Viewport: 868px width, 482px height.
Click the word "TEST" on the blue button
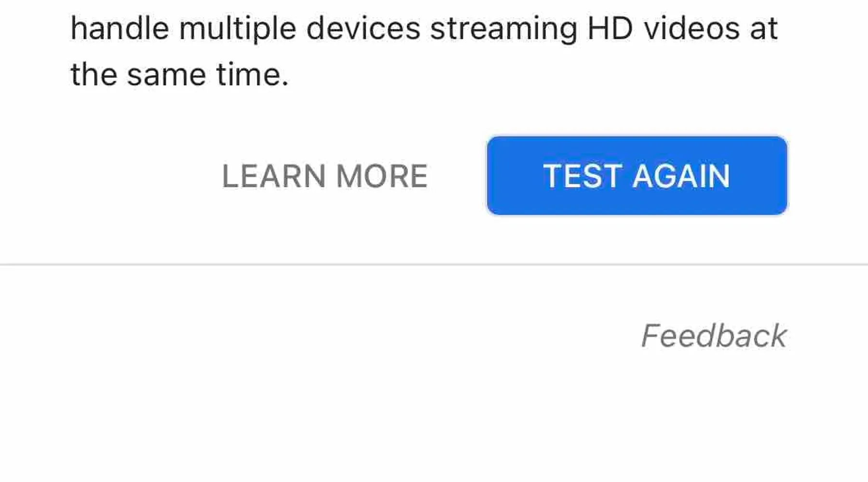[x=583, y=176]
